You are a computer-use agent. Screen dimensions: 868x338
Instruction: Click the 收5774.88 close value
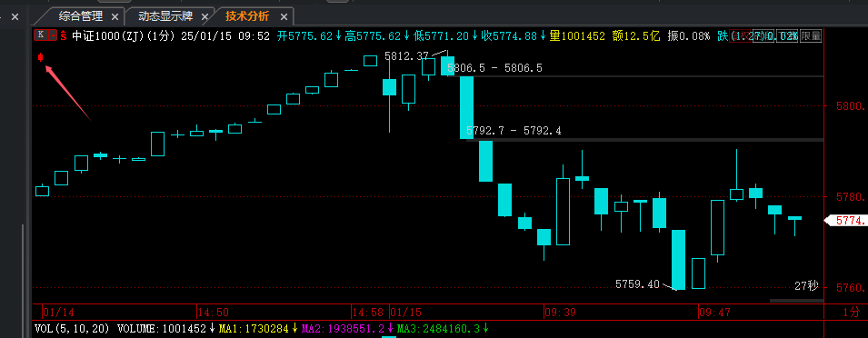[510, 36]
